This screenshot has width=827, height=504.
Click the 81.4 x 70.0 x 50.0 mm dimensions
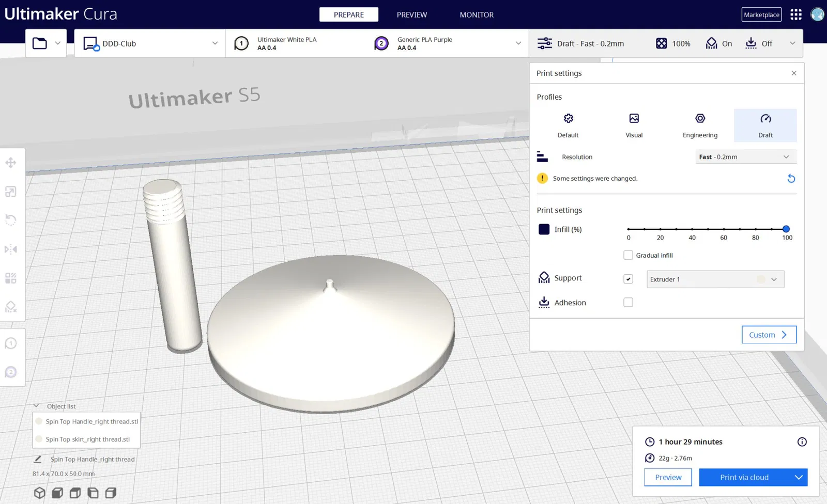(64, 474)
